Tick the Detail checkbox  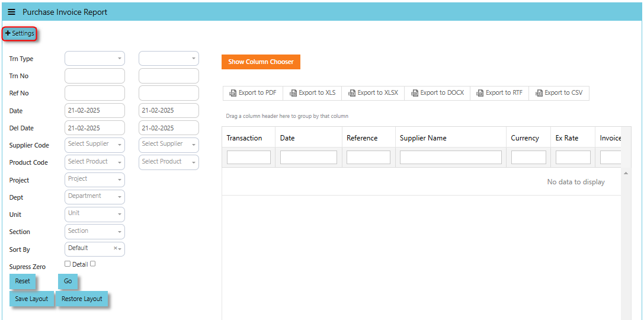pyautogui.click(x=93, y=264)
